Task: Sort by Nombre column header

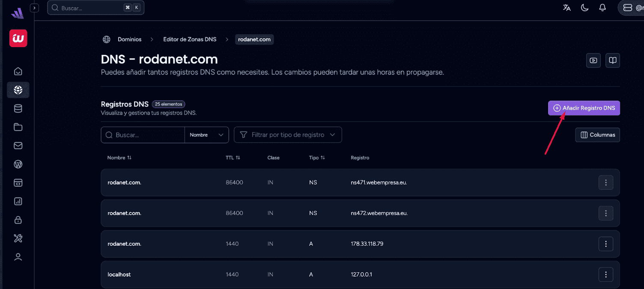Action: 119,158
